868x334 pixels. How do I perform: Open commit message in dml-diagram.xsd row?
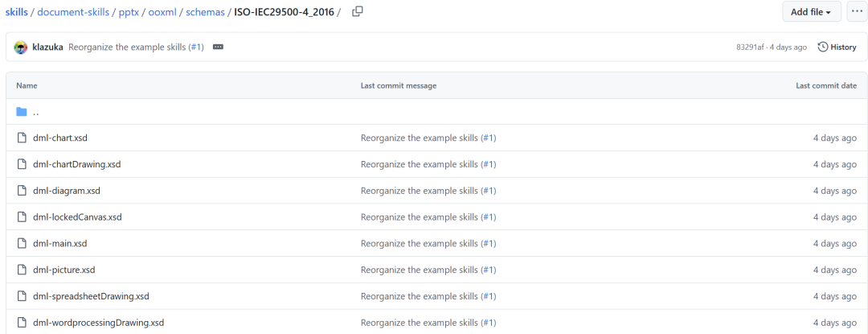pos(419,191)
